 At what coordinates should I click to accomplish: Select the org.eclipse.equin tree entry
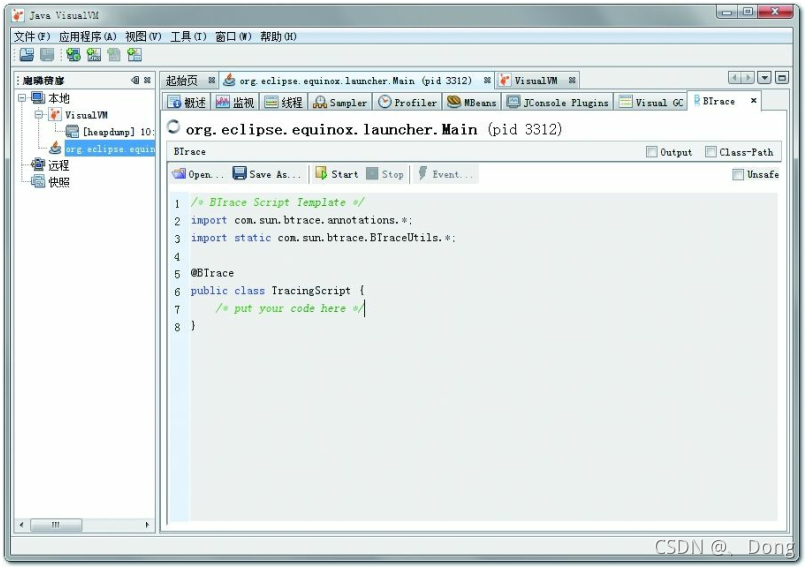tap(110, 149)
